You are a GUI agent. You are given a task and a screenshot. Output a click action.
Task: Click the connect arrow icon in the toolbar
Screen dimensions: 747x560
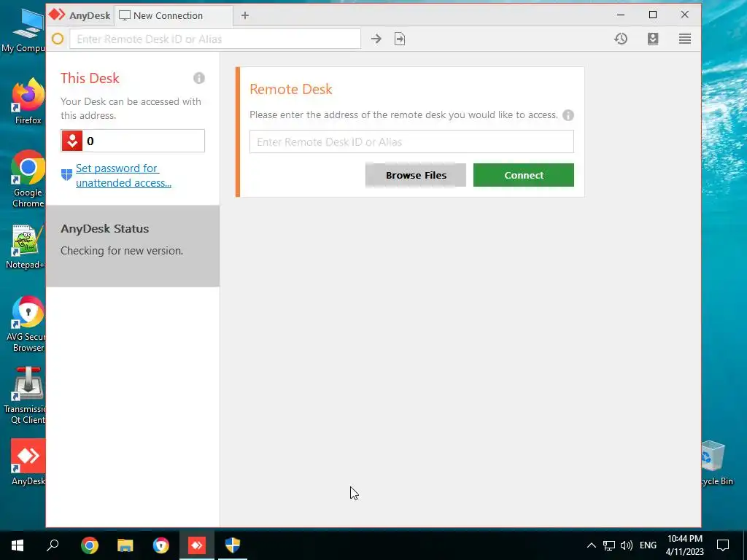[376, 39]
